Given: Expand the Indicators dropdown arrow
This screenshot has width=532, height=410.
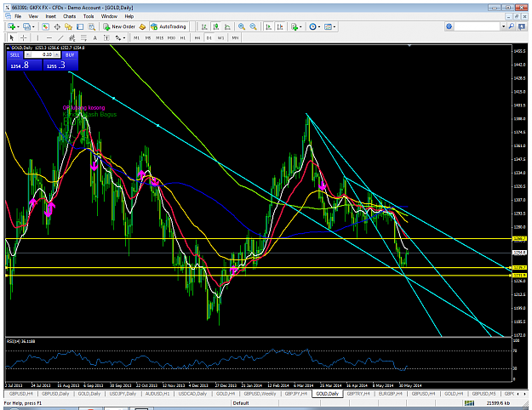Looking at the screenshot, I should tap(300, 26).
